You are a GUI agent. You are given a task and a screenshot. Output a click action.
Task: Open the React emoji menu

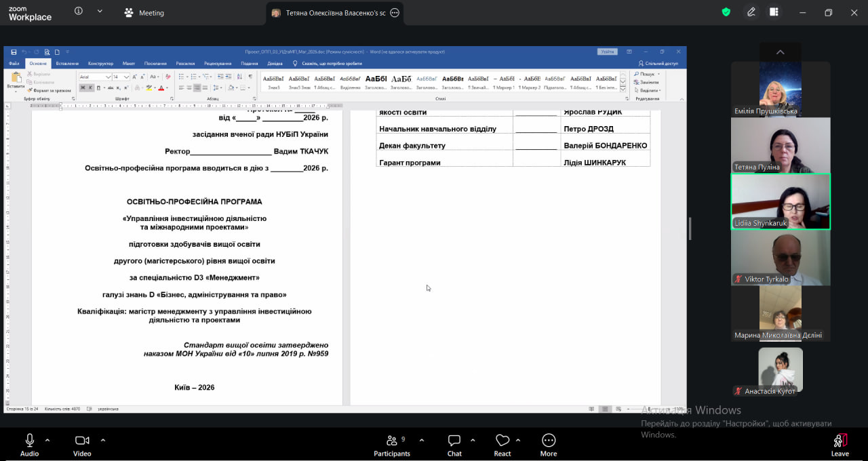(x=502, y=444)
